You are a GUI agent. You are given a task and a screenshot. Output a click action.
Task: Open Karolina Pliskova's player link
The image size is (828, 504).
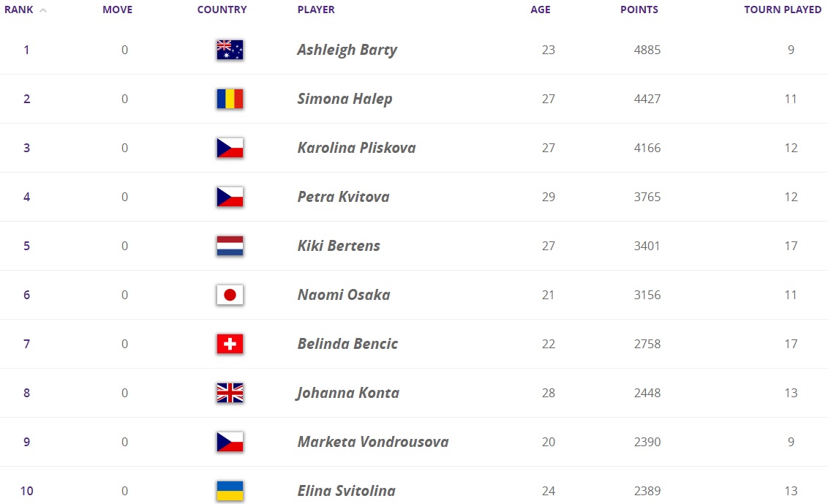356,148
